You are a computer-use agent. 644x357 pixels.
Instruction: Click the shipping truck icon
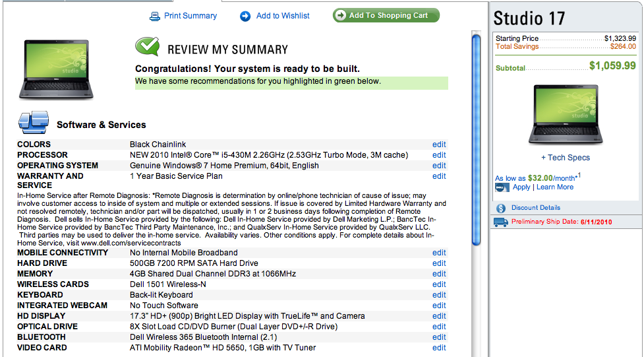tap(501, 222)
